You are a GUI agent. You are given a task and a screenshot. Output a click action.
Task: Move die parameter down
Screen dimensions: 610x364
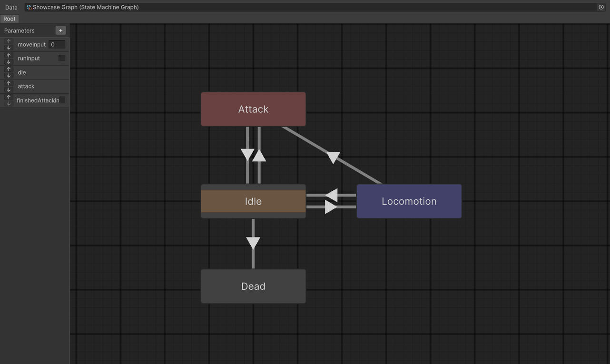9,75
